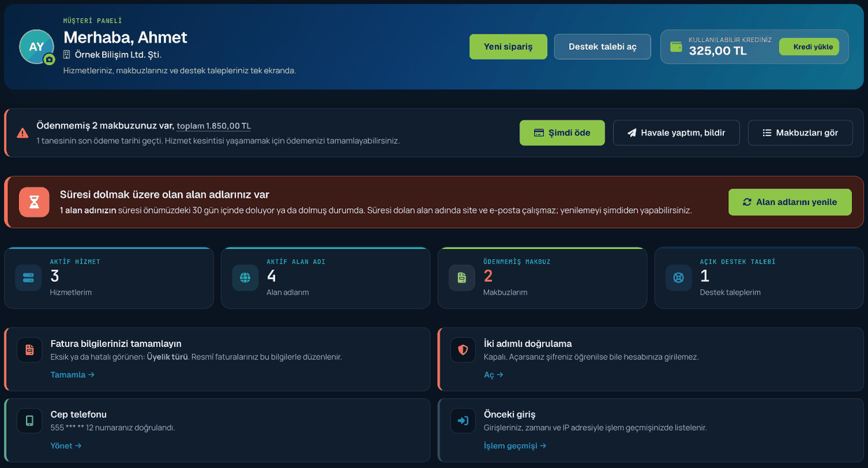Click the shield icon for İki adımlı doğrulama
This screenshot has width=868, height=468.
(x=463, y=350)
